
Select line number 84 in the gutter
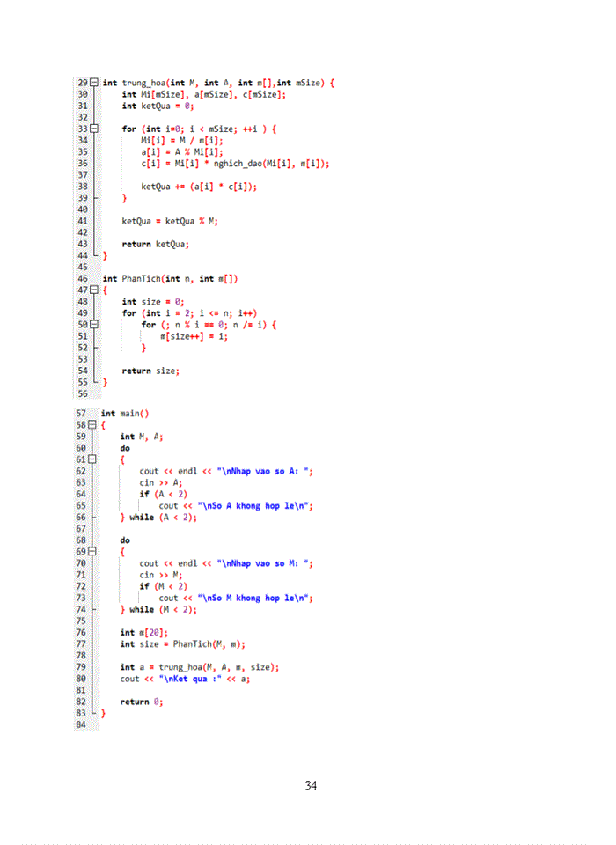pos(81,724)
